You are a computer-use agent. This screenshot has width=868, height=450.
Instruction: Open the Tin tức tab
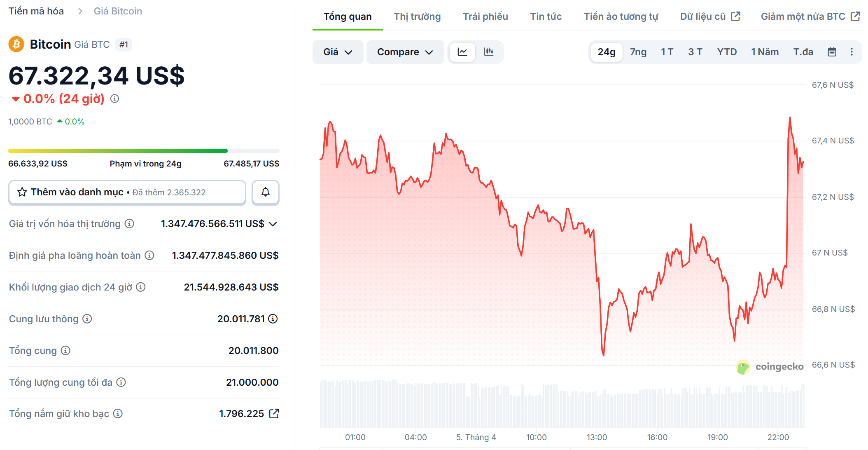546,16
